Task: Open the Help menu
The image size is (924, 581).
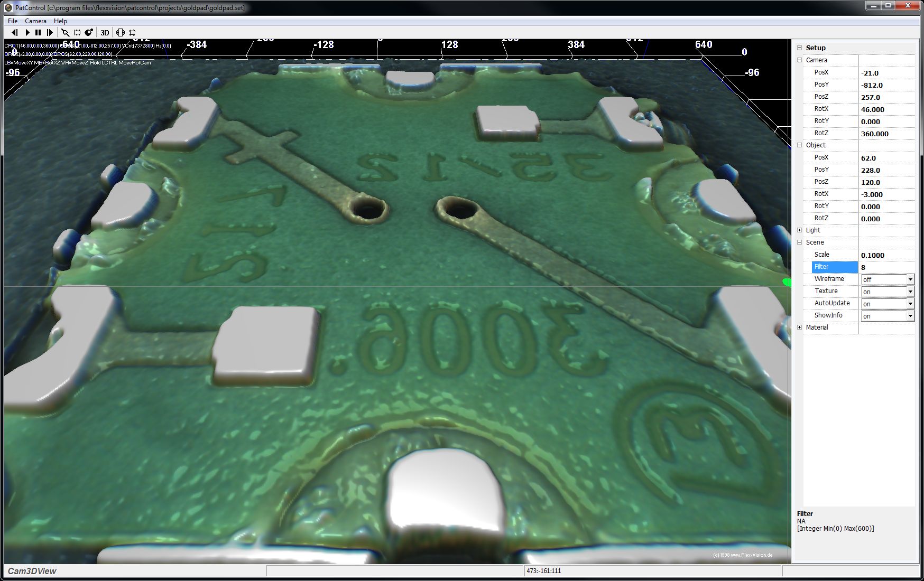Action: [60, 21]
